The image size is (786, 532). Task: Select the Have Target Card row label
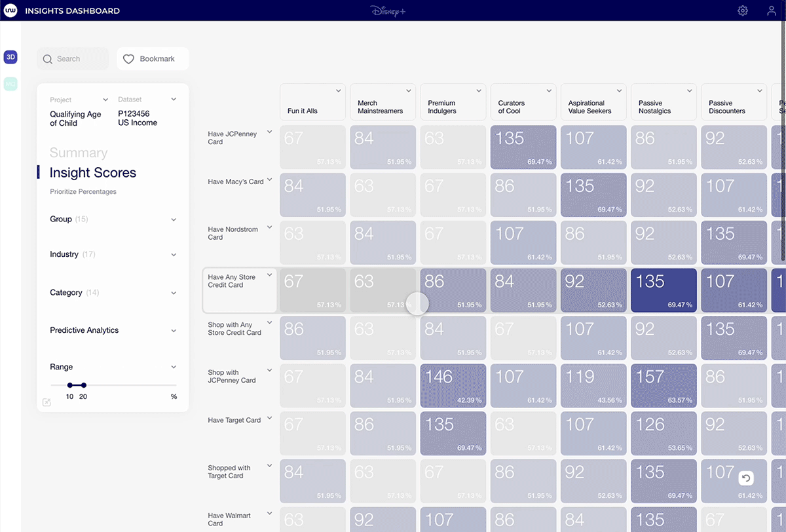click(234, 420)
